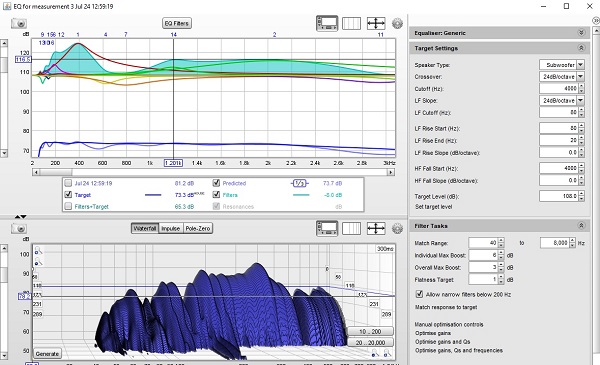Click down arrow of EQ graph vertical scrollbar

(x=4, y=153)
